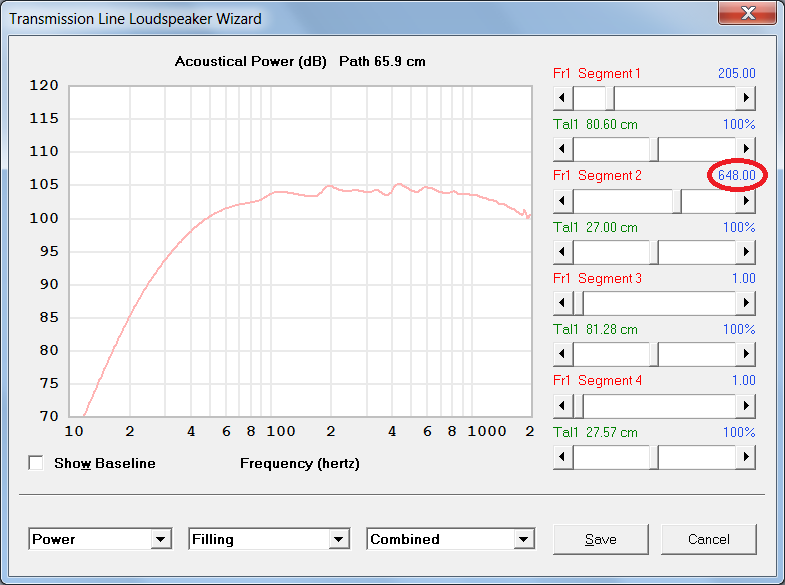Click right arrow of Tal1 27.00 cm slider
Screen dimensions: 785x585
pos(745,252)
